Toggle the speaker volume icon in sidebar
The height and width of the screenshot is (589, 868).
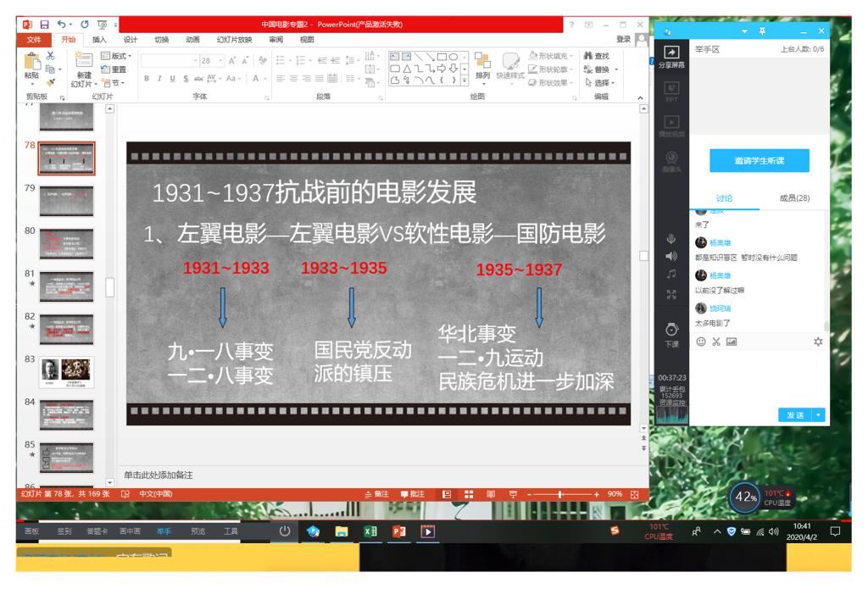(x=671, y=256)
